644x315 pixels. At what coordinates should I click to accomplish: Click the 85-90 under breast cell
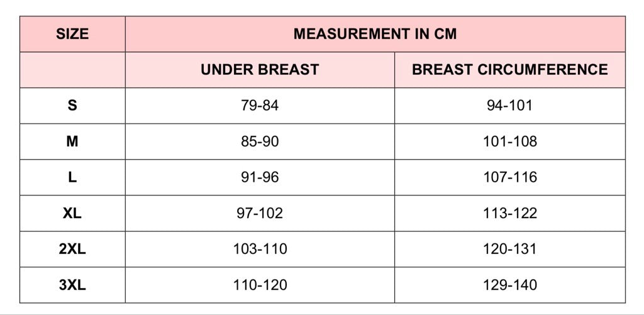click(260, 141)
